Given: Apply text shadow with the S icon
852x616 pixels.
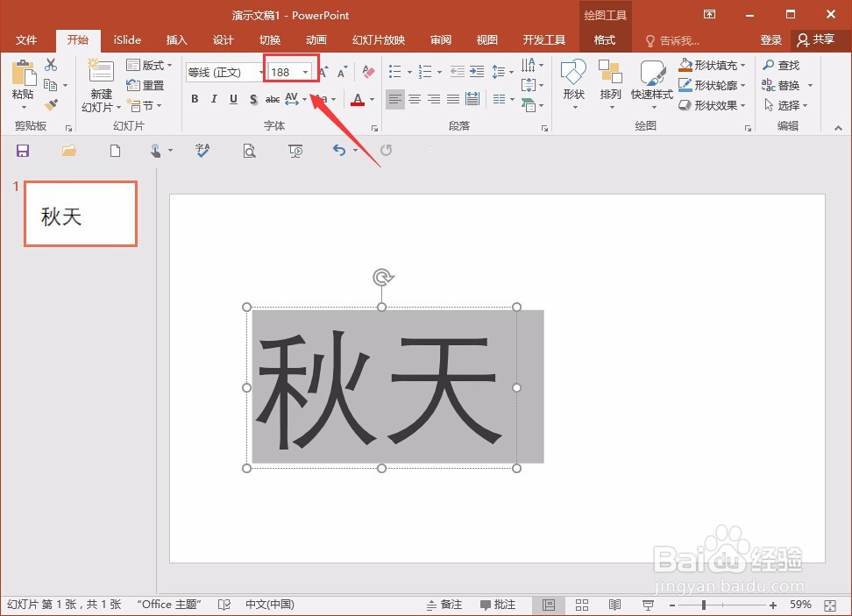Looking at the screenshot, I should click(253, 99).
